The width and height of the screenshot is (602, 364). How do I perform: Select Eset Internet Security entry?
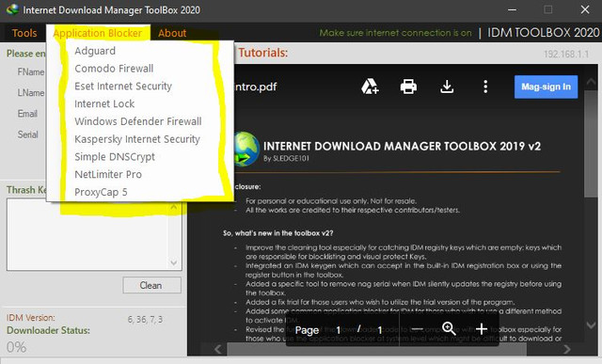point(123,86)
